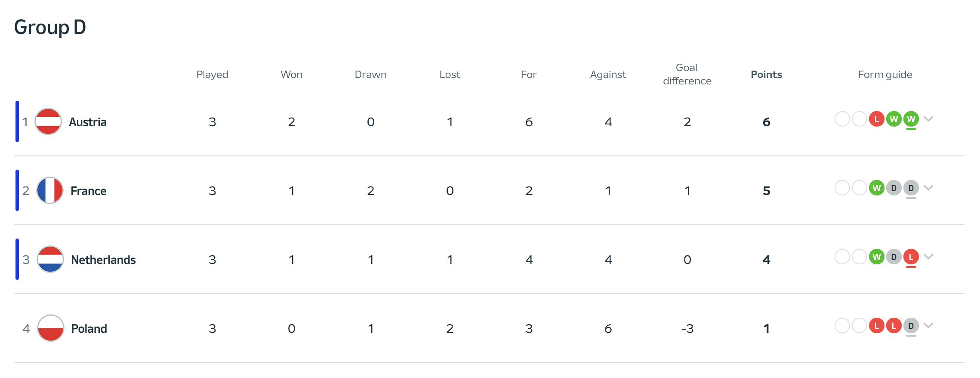This screenshot has width=980, height=378.
Task: Open the Netherlands team link
Action: click(x=103, y=260)
